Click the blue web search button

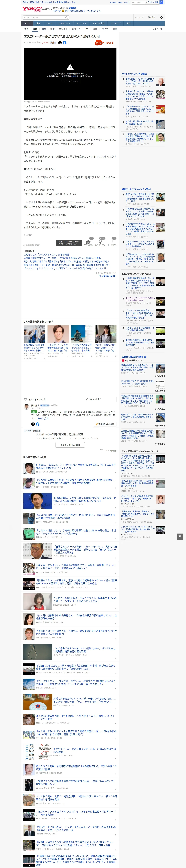pyautogui.click(x=161, y=2)
